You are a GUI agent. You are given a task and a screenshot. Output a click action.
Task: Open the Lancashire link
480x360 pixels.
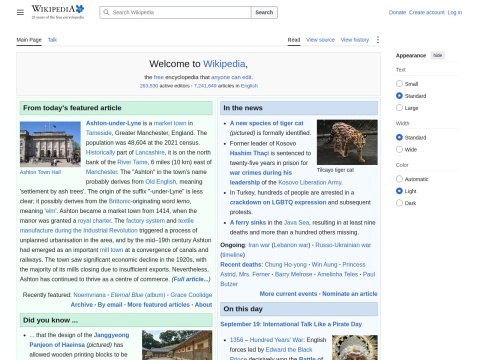(x=150, y=152)
